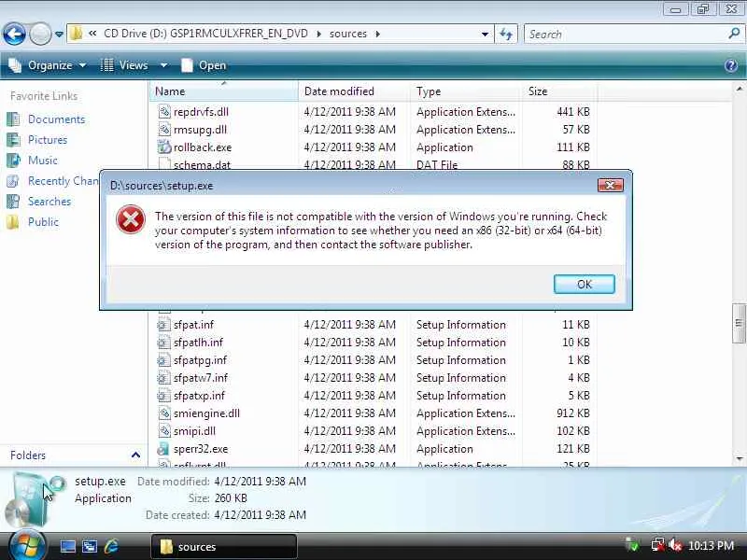Select the sperr32.exe file
Image resolution: width=747 pixels, height=560 pixels.
coord(201,449)
